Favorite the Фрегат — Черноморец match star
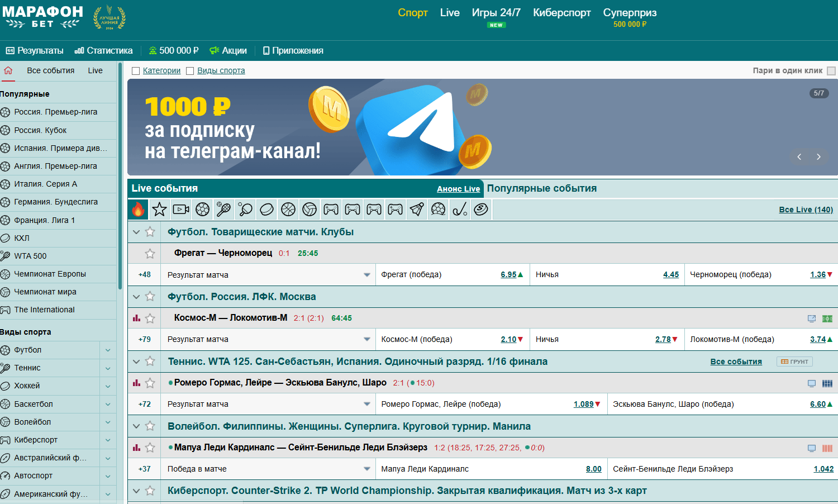Image resolution: width=838 pixels, height=504 pixels. coord(150,254)
